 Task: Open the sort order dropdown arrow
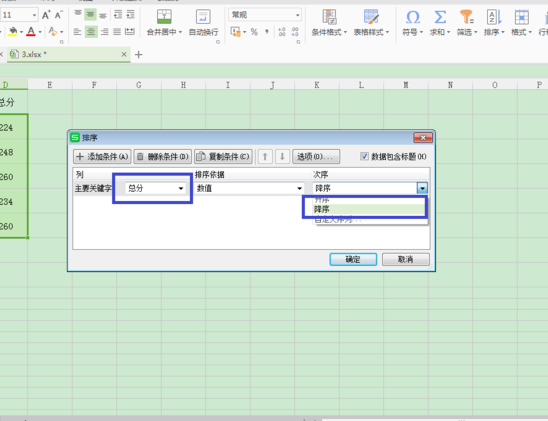[422, 188]
